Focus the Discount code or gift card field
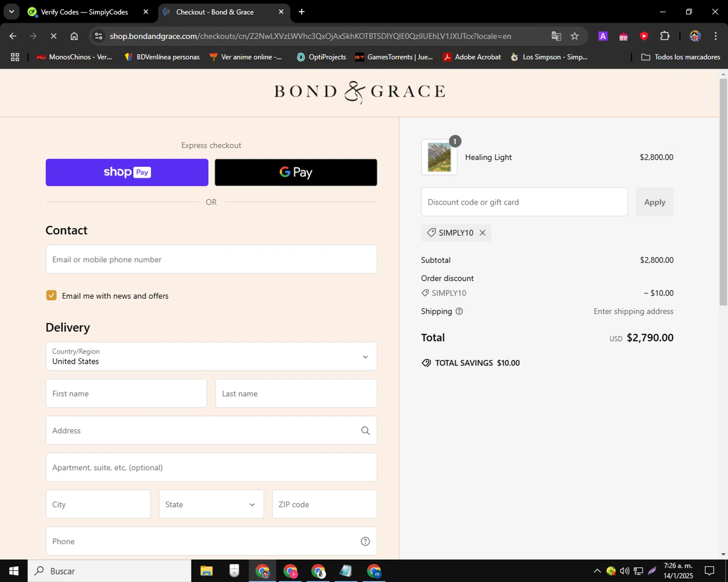 pos(524,202)
